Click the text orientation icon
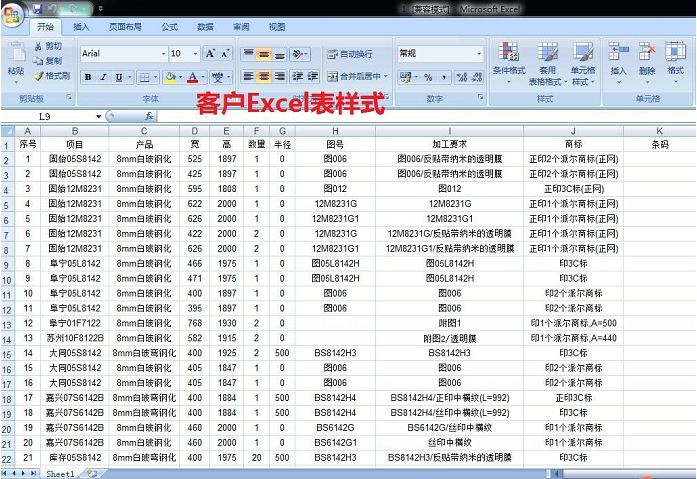Viewport: 697px width, 479px height. [299, 54]
